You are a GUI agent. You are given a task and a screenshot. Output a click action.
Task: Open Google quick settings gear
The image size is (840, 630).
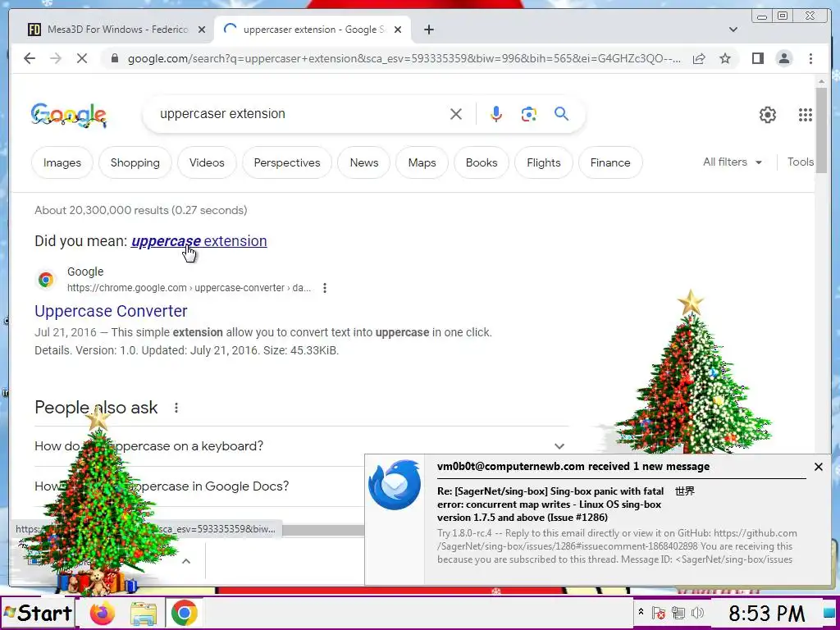coord(767,114)
